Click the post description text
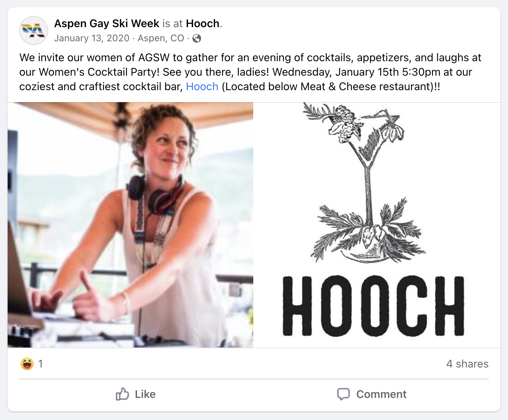This screenshot has width=508, height=420. 250,72
